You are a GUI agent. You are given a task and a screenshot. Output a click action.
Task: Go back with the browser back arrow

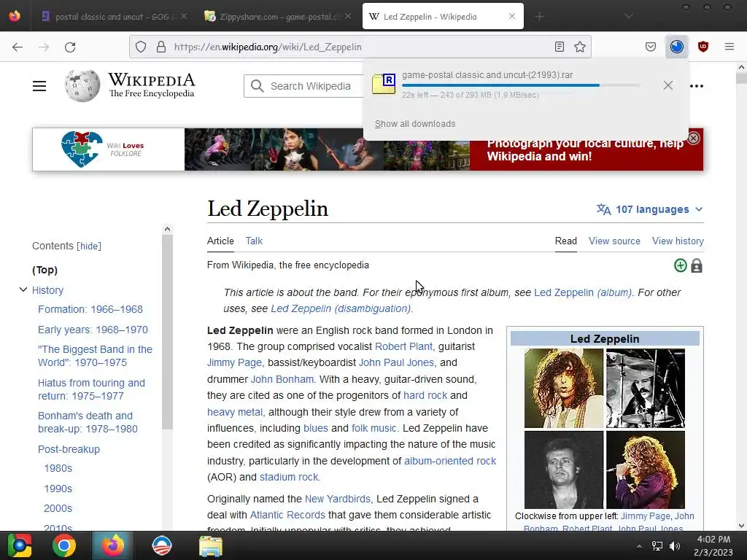point(18,47)
